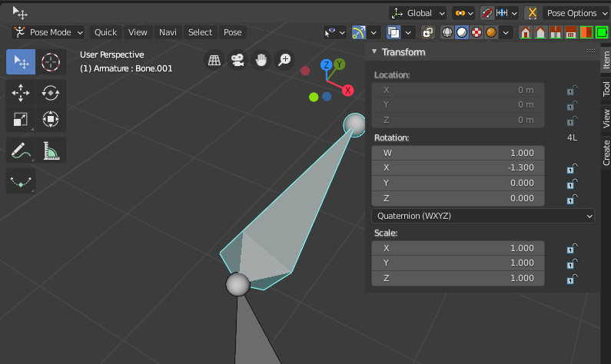Open Quaternion (WXYZ) rotation mode dropdown
This screenshot has height=364, width=611.
483,216
